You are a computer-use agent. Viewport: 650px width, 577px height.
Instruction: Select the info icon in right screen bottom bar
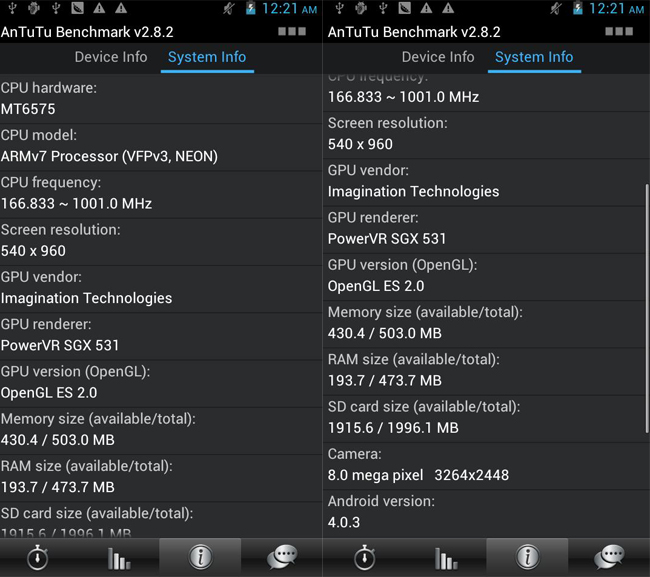click(x=528, y=557)
